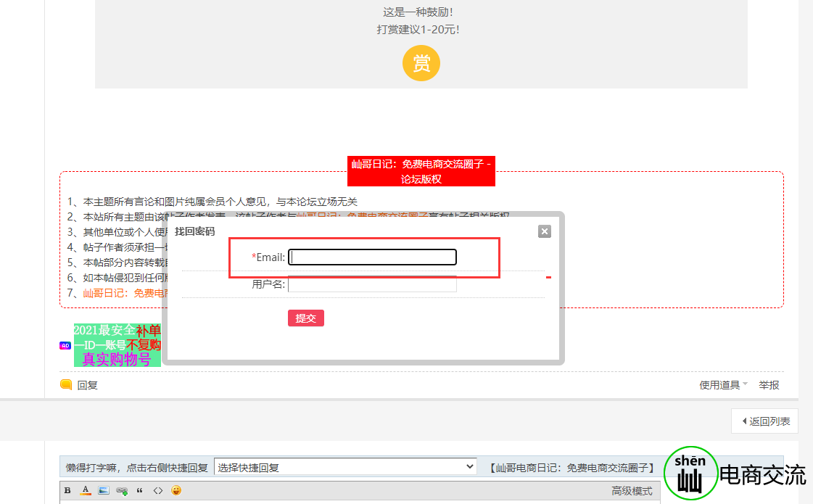Toggle bold formatting in reply editor
The image size is (813, 504).
[x=67, y=491]
